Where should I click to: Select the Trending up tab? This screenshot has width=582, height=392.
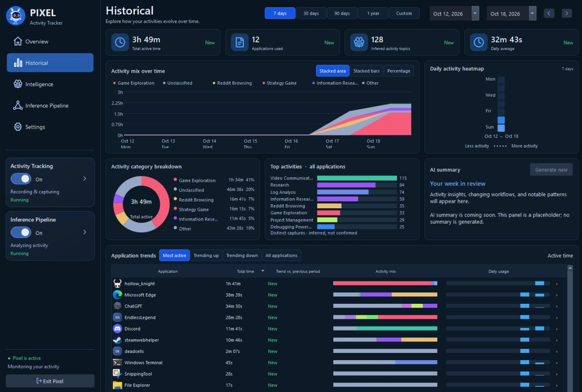[x=206, y=256]
